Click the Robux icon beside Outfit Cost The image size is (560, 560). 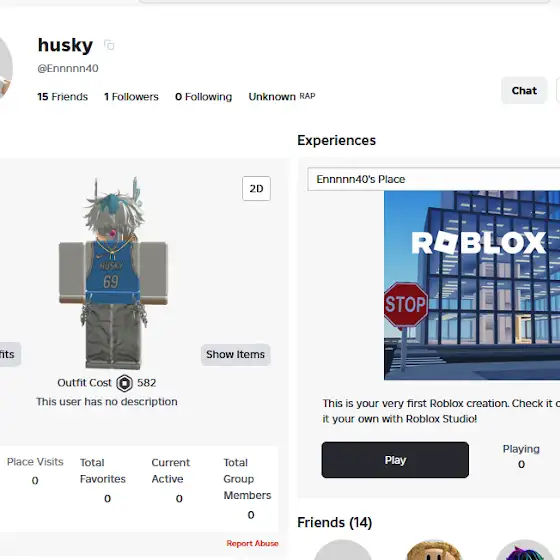[x=124, y=383]
